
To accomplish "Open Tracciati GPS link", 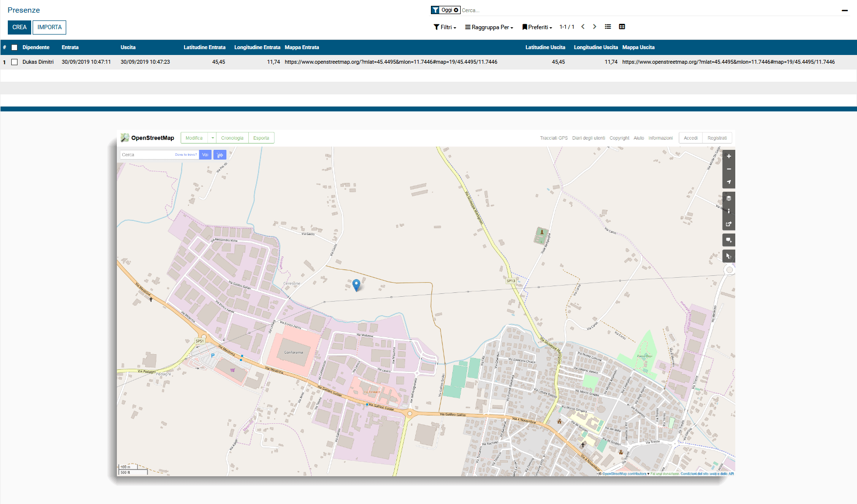I will point(554,138).
